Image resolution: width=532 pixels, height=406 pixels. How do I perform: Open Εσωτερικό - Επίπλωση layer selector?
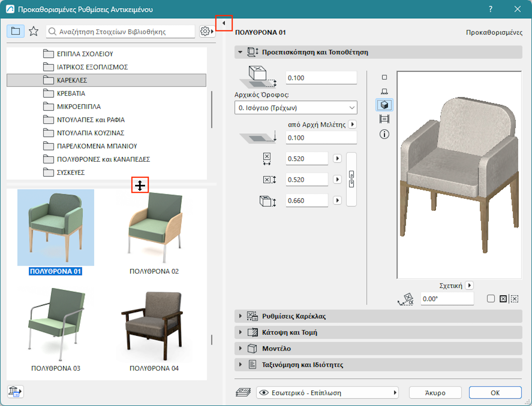[328, 393]
